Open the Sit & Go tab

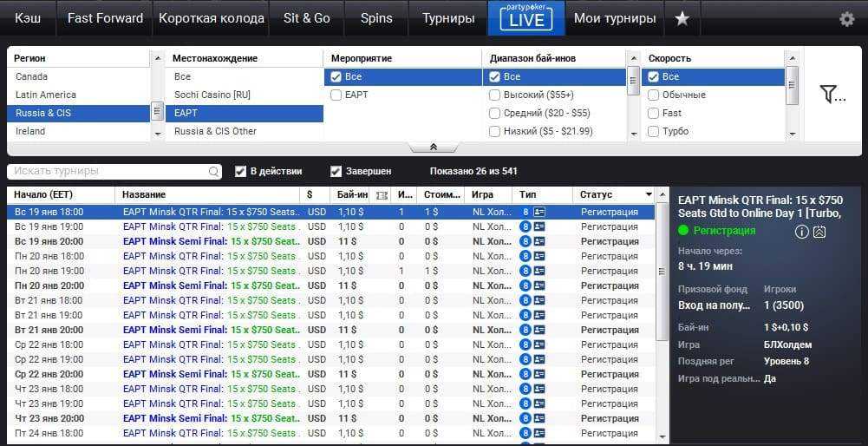[x=307, y=18]
